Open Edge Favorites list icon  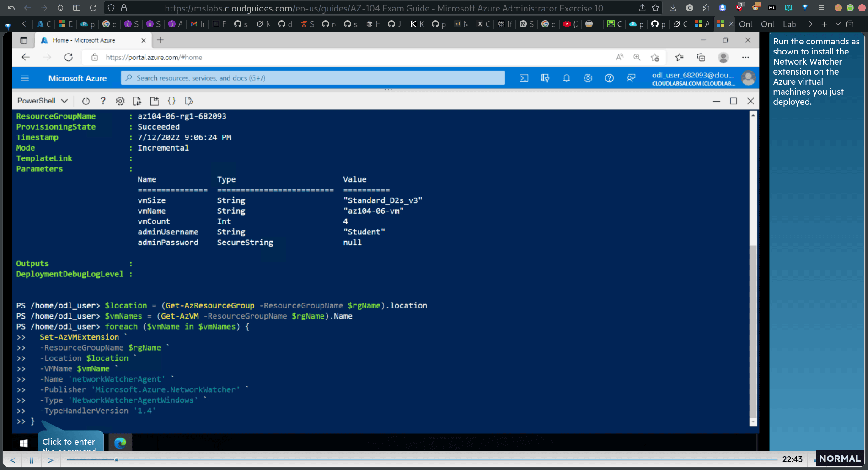679,57
